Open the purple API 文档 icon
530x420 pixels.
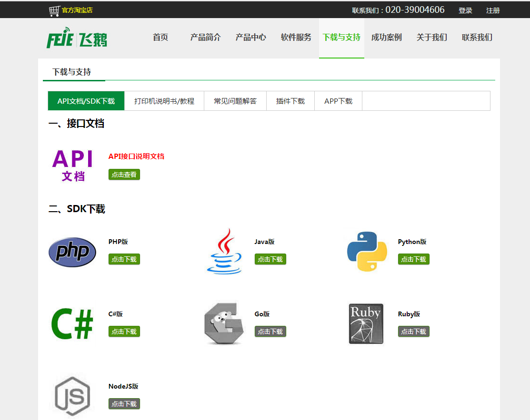72,166
